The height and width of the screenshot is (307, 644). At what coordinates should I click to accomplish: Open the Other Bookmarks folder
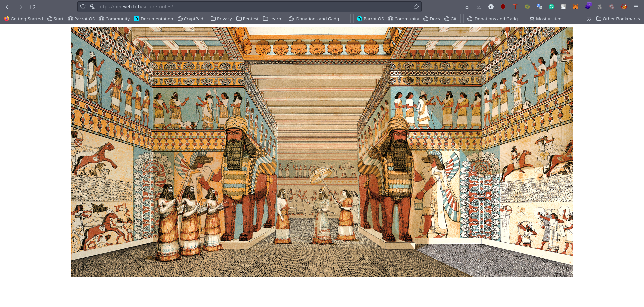coord(618,19)
